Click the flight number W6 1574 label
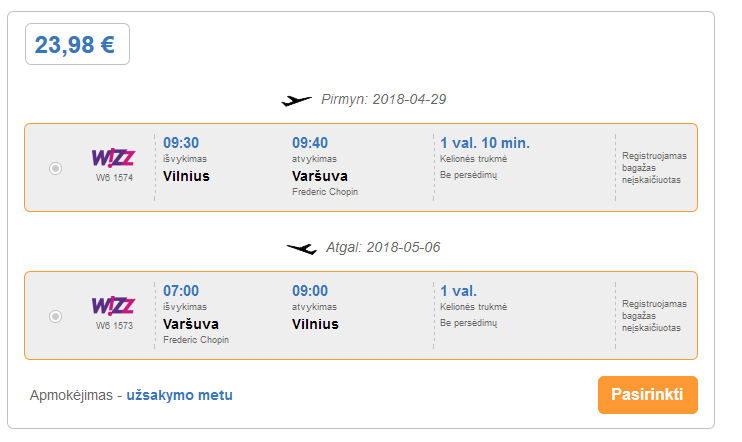This screenshot has height=442, width=742. 114,178
